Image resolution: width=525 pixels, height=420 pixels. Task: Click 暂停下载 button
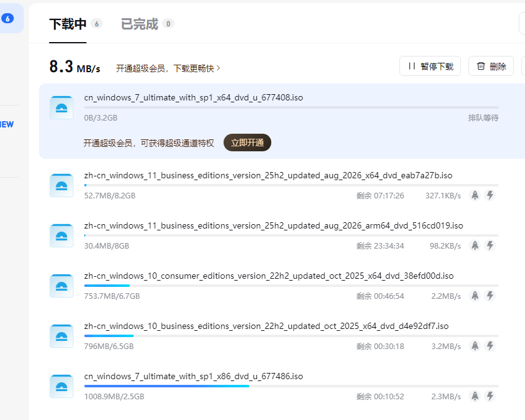(x=430, y=67)
